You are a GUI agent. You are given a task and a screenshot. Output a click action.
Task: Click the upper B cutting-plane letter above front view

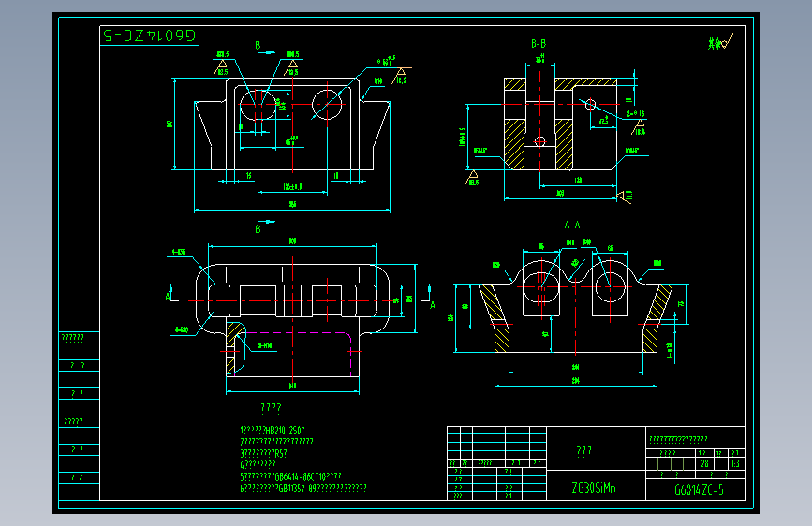tap(258, 46)
